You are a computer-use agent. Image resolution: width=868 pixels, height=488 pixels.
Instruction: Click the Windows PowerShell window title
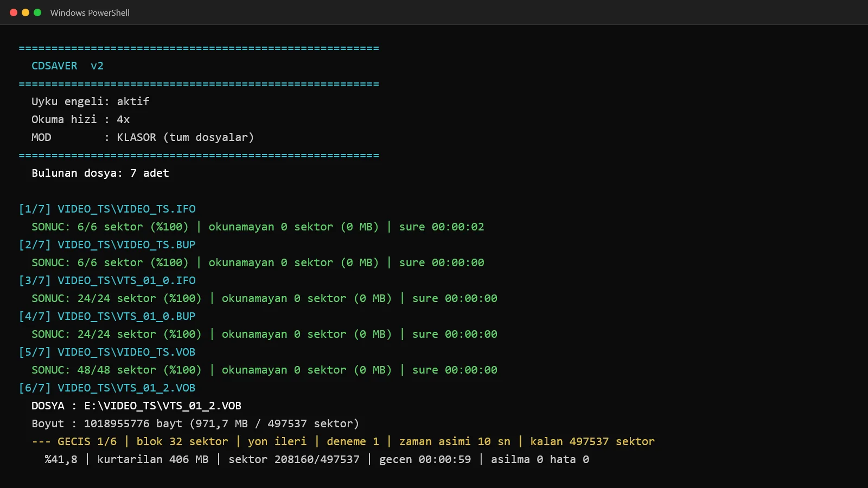point(90,12)
